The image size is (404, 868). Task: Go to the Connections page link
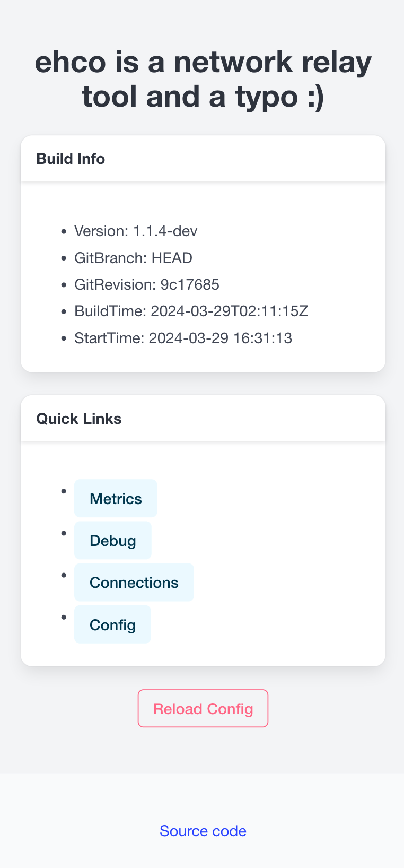tap(134, 583)
